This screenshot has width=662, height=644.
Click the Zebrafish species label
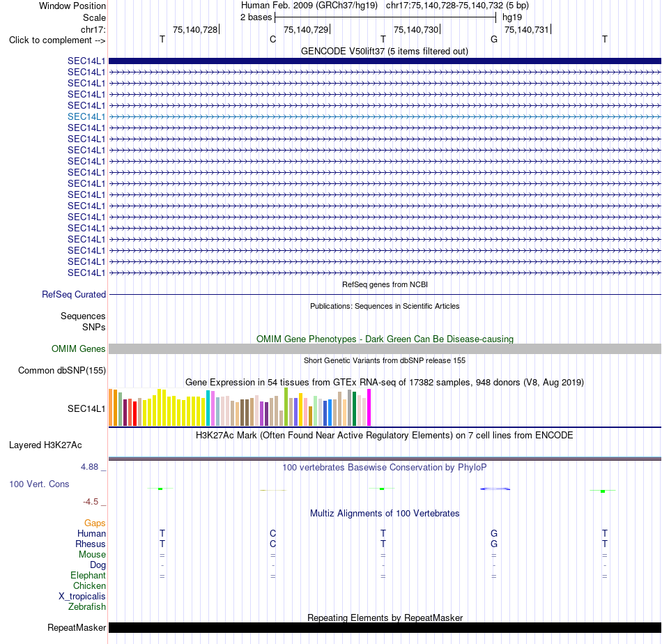[x=87, y=607]
